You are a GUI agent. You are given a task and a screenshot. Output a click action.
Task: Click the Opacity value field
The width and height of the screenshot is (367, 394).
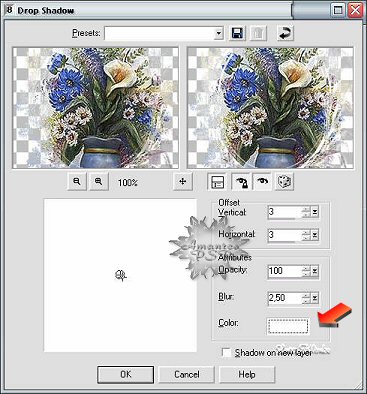284,271
